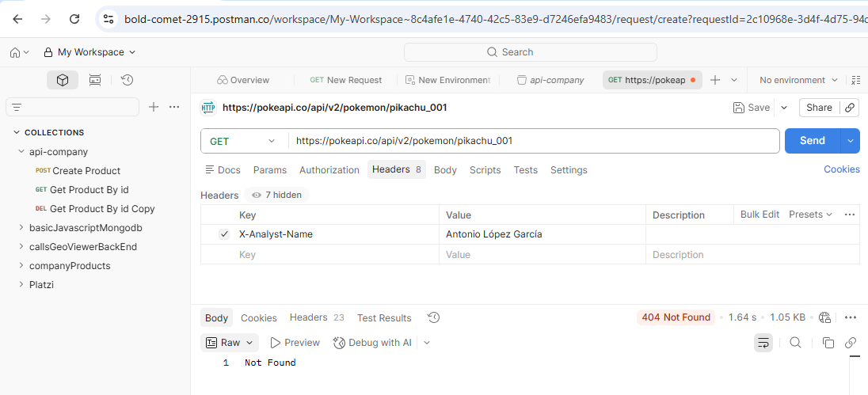Open the Authorization request tab
868x395 pixels.
click(329, 170)
